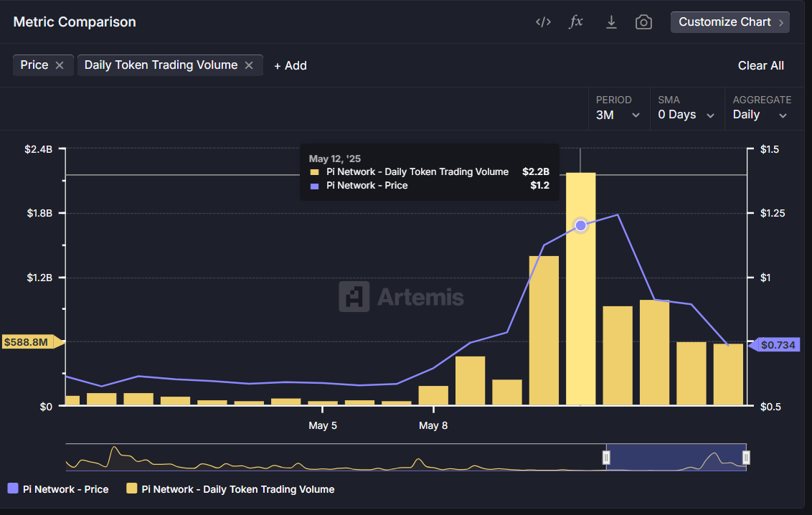Open the Period 3M dropdown
Screen dimensions: 812x515
click(x=618, y=115)
